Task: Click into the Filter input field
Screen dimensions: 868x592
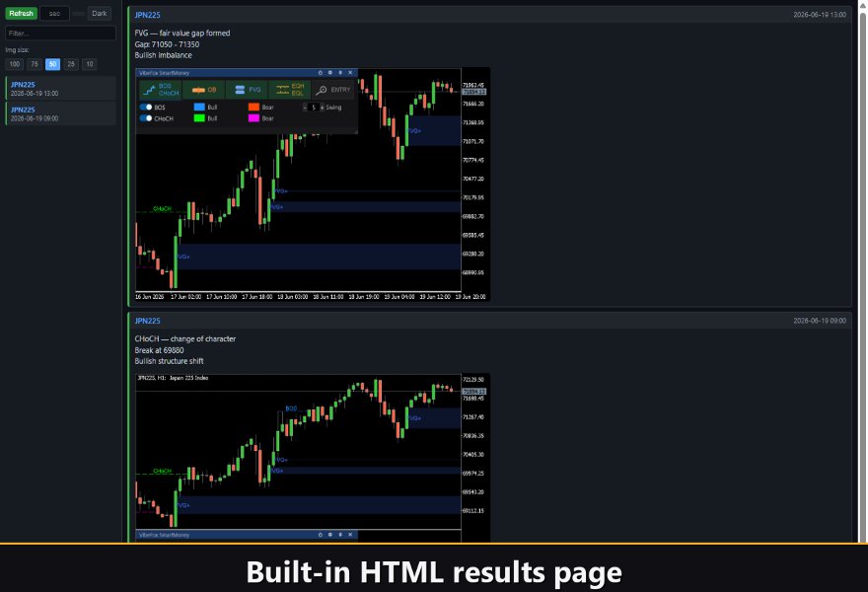Action: (61, 34)
